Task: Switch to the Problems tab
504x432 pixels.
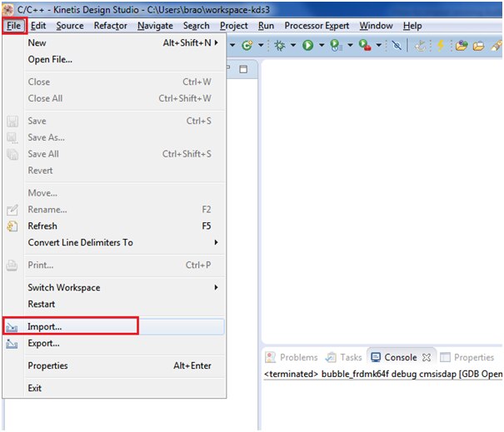Action: pos(292,357)
